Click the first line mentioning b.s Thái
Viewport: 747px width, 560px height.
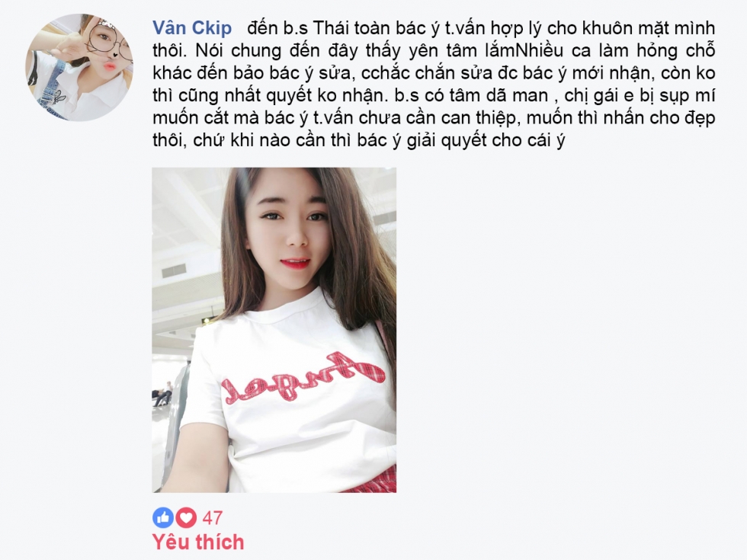click(x=481, y=28)
